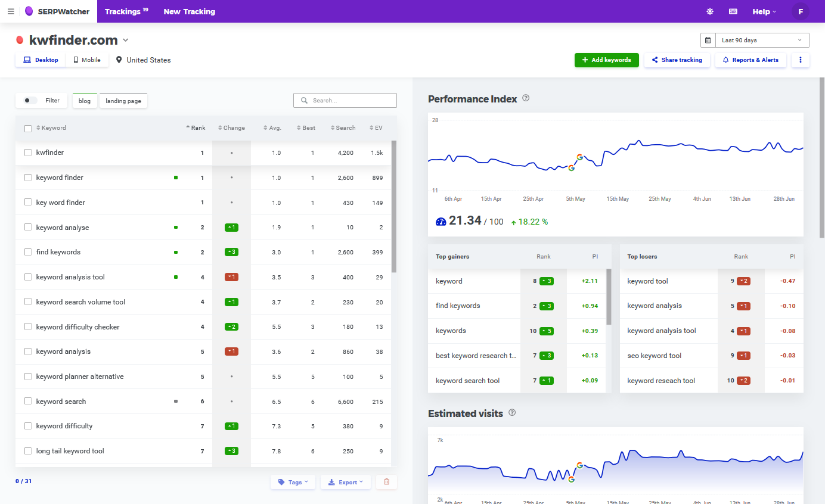
Task: Open the hamburger menu
Action: coord(11,11)
